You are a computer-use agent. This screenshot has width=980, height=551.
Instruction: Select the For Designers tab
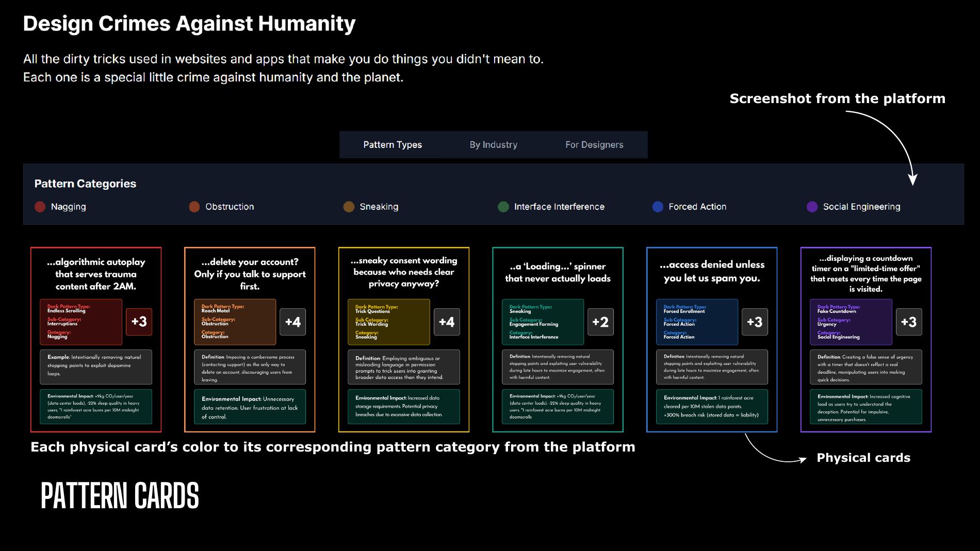pos(594,145)
